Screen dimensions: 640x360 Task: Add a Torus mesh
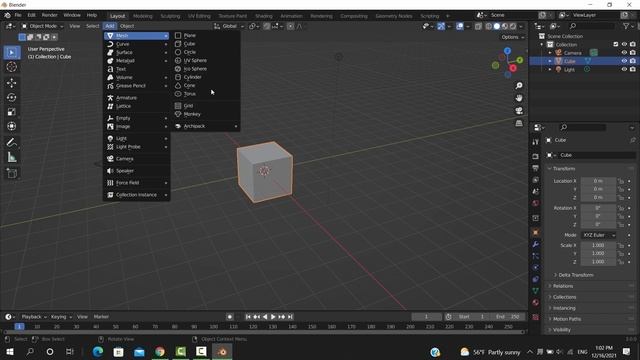[206, 94]
